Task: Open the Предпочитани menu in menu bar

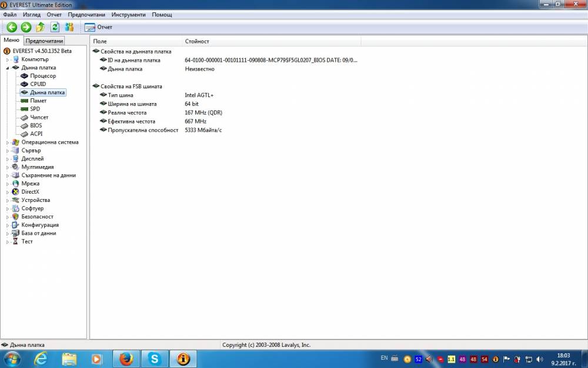Action: [86, 15]
